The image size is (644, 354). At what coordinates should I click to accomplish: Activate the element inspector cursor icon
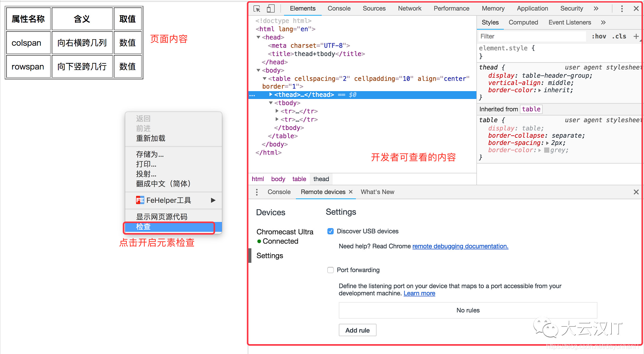point(257,9)
